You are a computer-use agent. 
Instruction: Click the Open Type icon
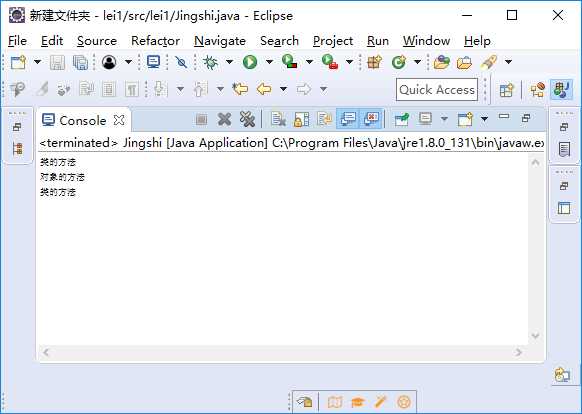441,62
